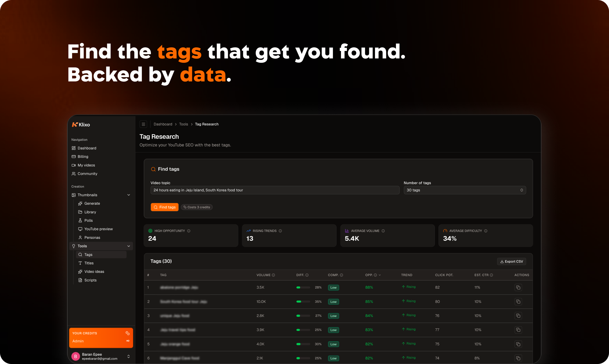This screenshot has width=609, height=364.
Task: Click the High Opportunity info icon
Action: pos(189,231)
